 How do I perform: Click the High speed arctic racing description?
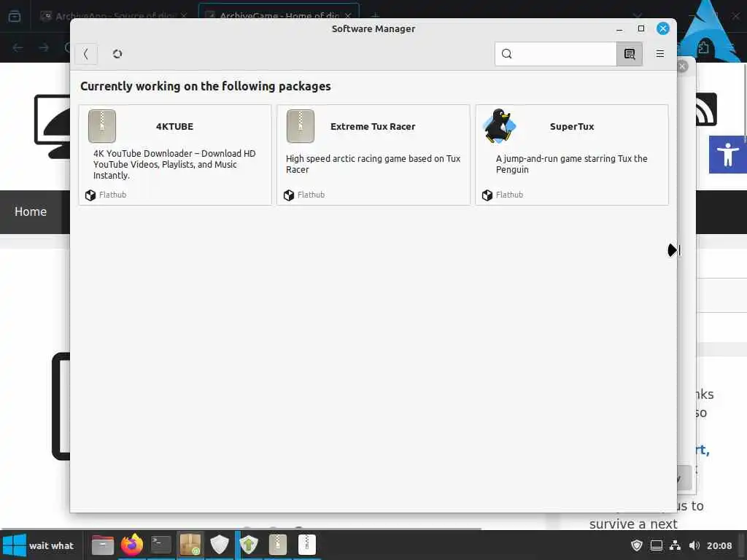coord(373,164)
